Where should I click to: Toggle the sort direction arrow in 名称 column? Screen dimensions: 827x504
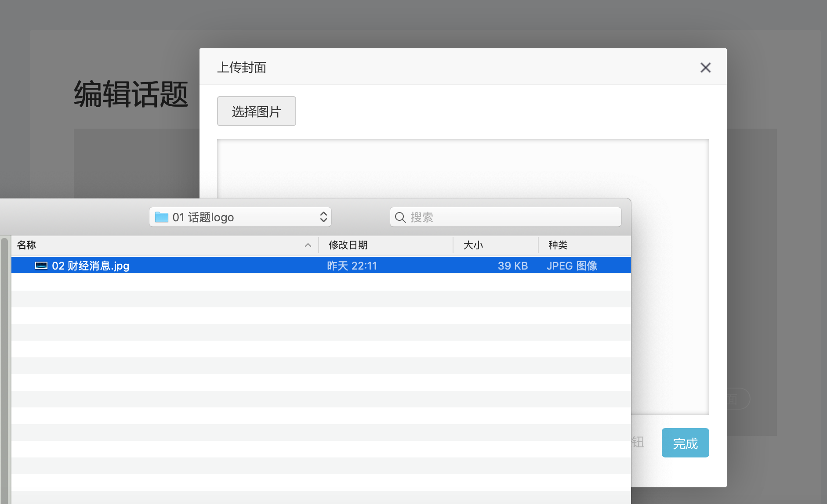click(308, 245)
